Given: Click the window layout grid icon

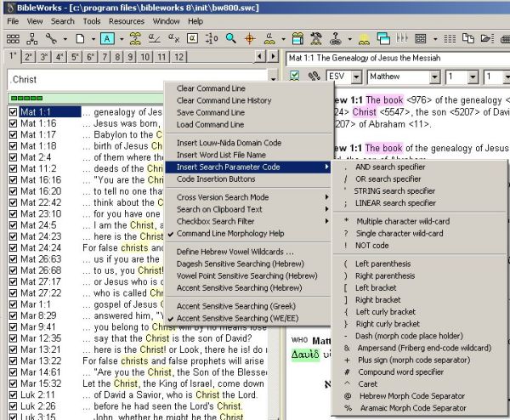Looking at the screenshot, I should (420, 39).
